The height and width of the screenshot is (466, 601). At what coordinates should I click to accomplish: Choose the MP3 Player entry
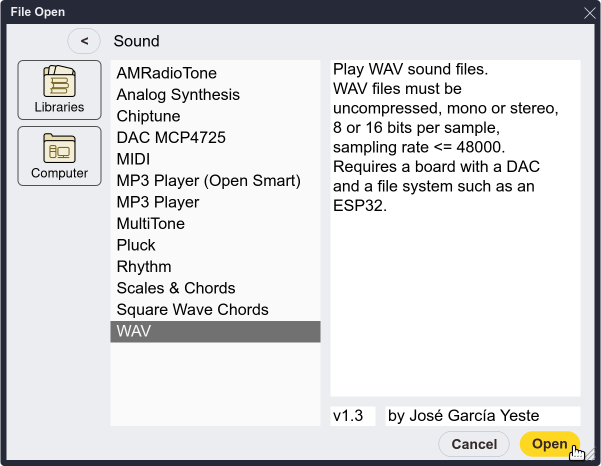[x=158, y=202]
